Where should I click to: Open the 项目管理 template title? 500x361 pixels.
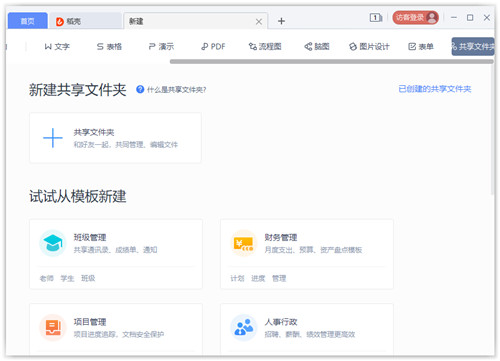point(90,322)
